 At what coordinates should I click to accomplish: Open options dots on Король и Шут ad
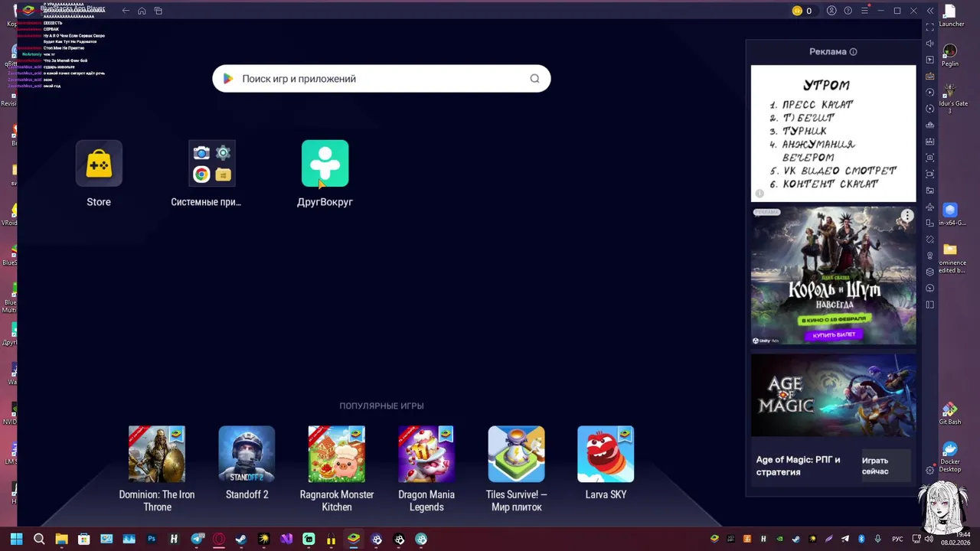[906, 217]
